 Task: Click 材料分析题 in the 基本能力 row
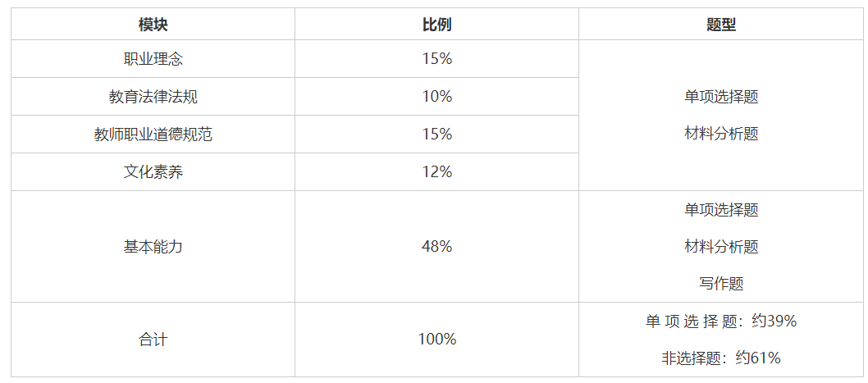point(721,246)
